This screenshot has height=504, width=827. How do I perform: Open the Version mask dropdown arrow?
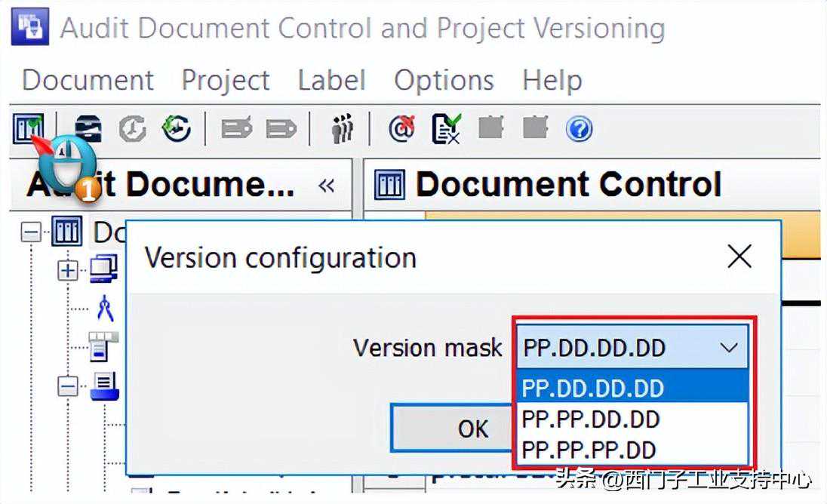(729, 347)
